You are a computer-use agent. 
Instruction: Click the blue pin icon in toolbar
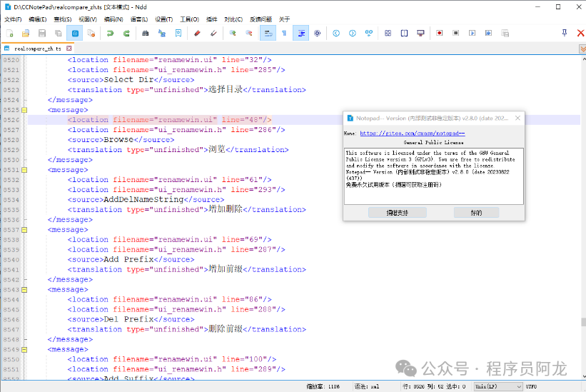pos(564,33)
